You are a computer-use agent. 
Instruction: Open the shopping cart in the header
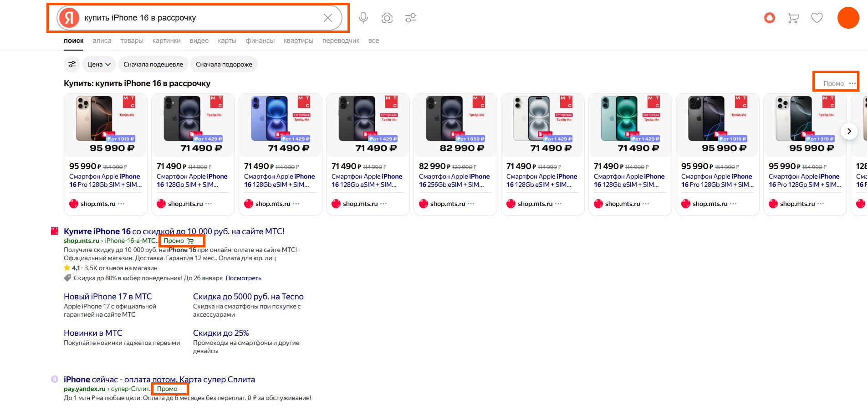pyautogui.click(x=793, y=18)
